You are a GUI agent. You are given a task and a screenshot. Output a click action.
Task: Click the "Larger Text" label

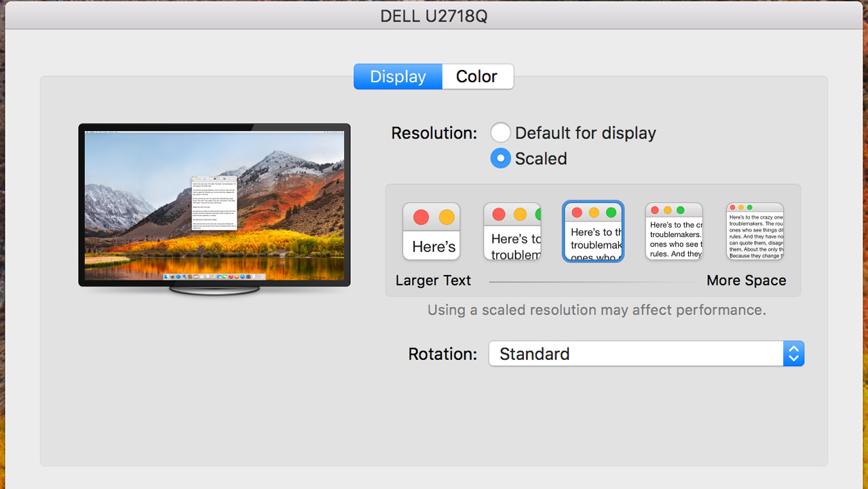(433, 280)
